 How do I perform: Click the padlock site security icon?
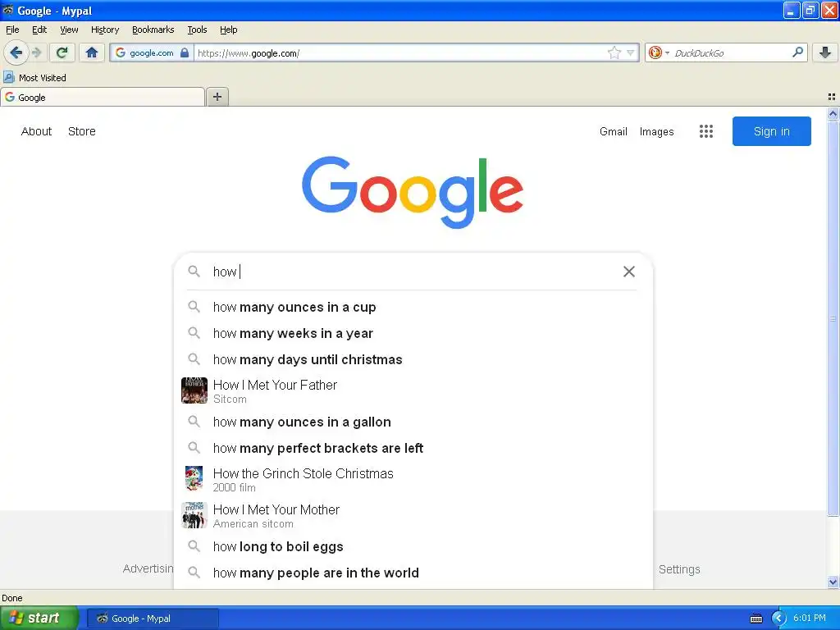(185, 52)
